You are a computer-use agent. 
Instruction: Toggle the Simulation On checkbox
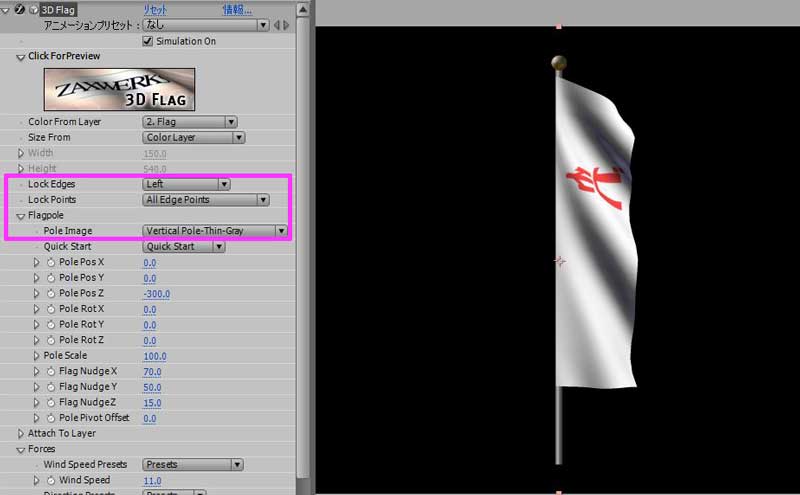pyautogui.click(x=148, y=41)
